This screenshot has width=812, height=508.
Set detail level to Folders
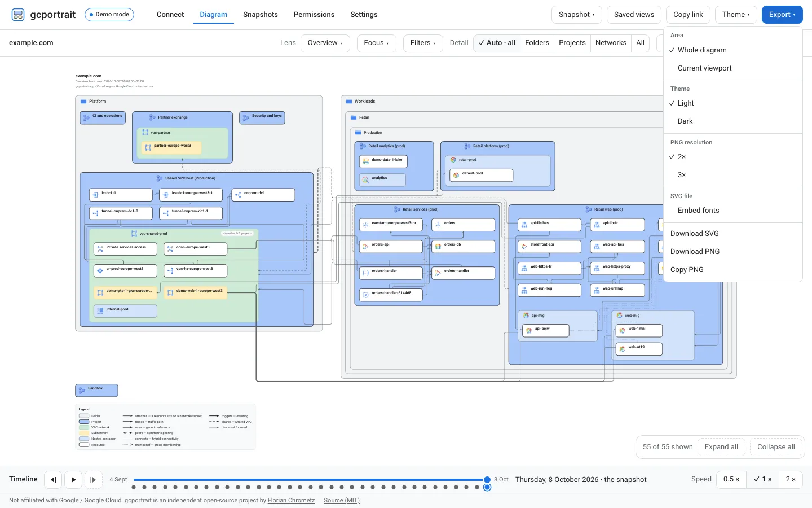pos(537,43)
